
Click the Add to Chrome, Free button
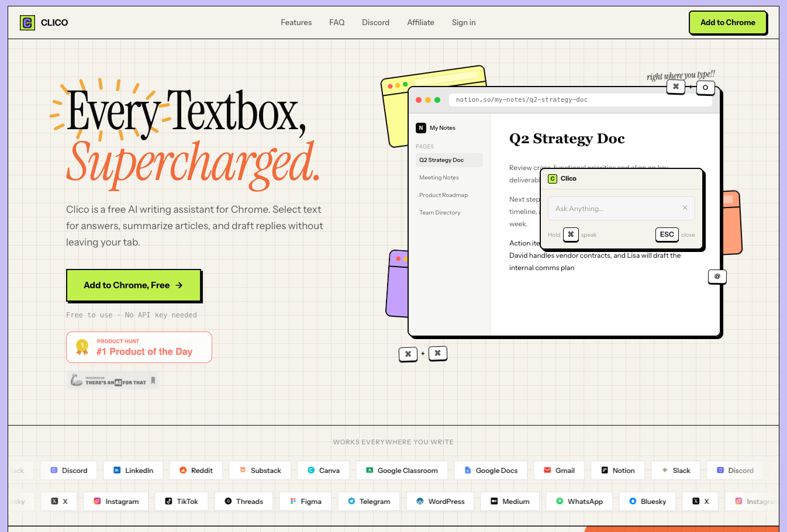click(133, 285)
